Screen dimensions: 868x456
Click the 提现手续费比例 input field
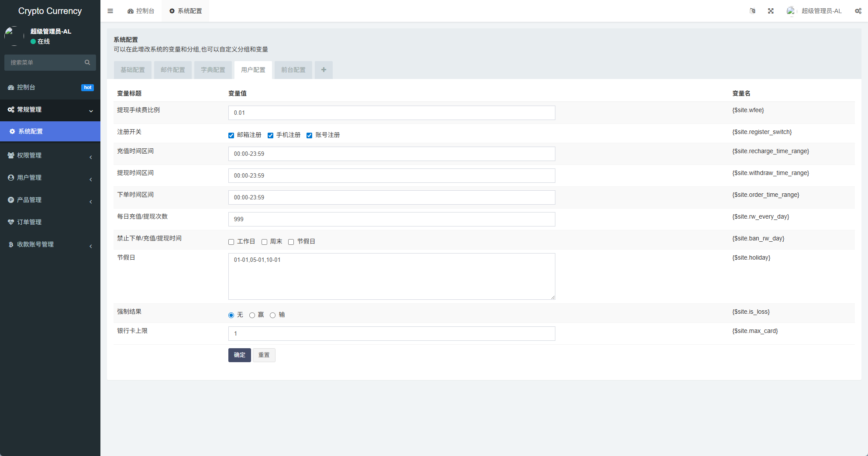pos(391,113)
